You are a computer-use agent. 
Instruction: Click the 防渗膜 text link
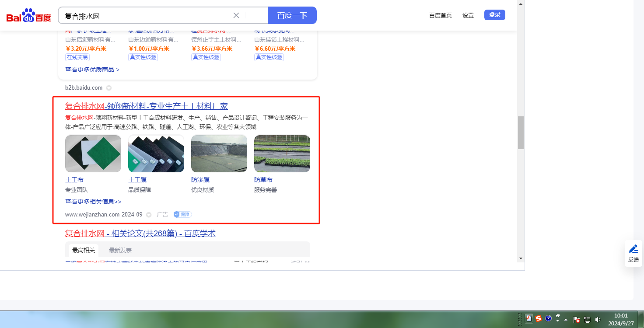click(200, 180)
